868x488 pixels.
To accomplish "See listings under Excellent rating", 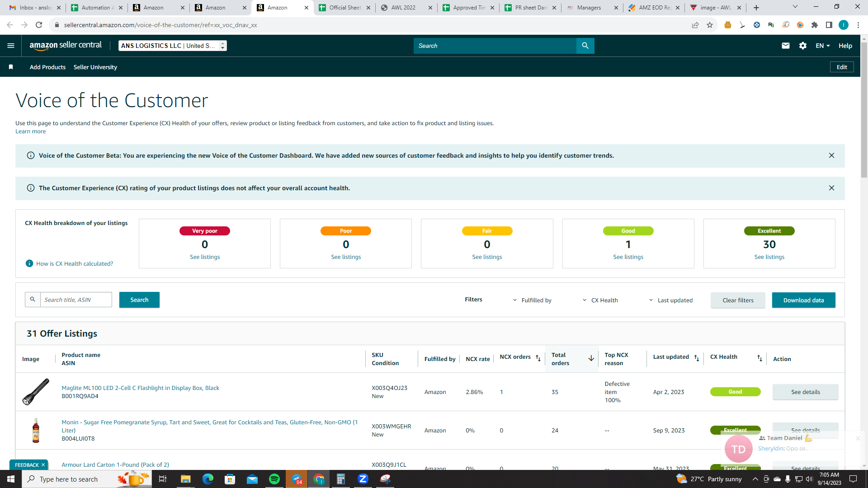I will tap(769, 257).
